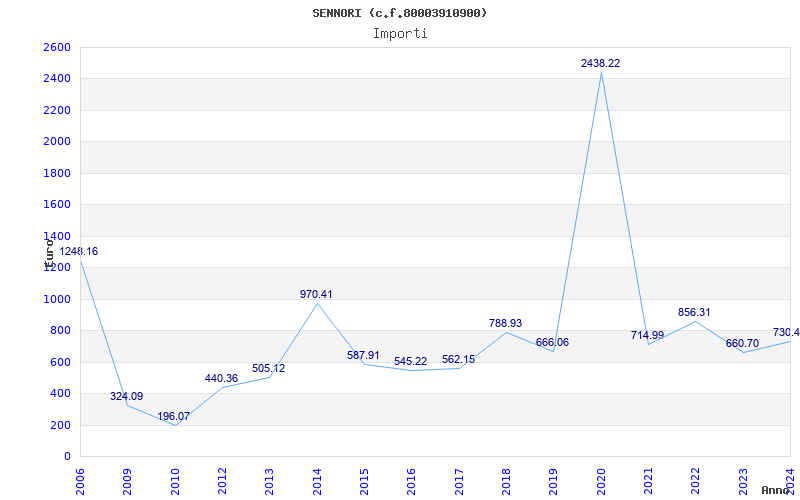Click the x-axis year 2006

[x=80, y=481]
